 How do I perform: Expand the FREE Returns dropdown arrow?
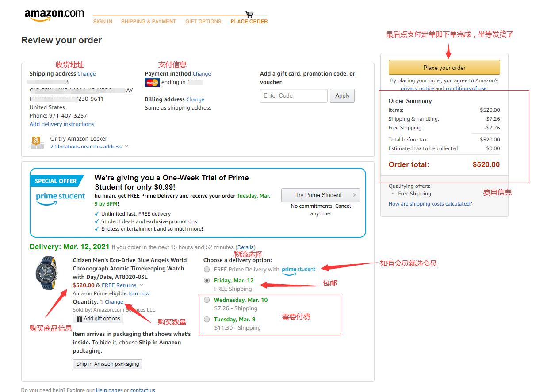point(142,285)
